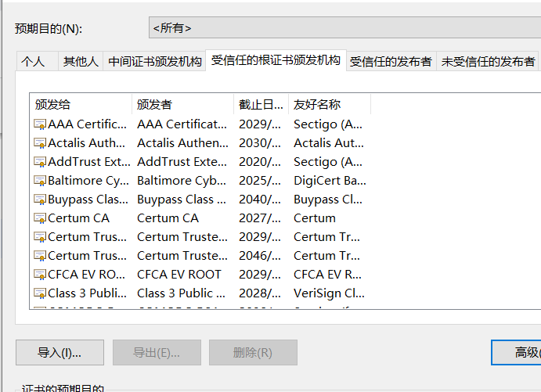
Task: Click the 导出(E)... button
Action: (x=157, y=352)
